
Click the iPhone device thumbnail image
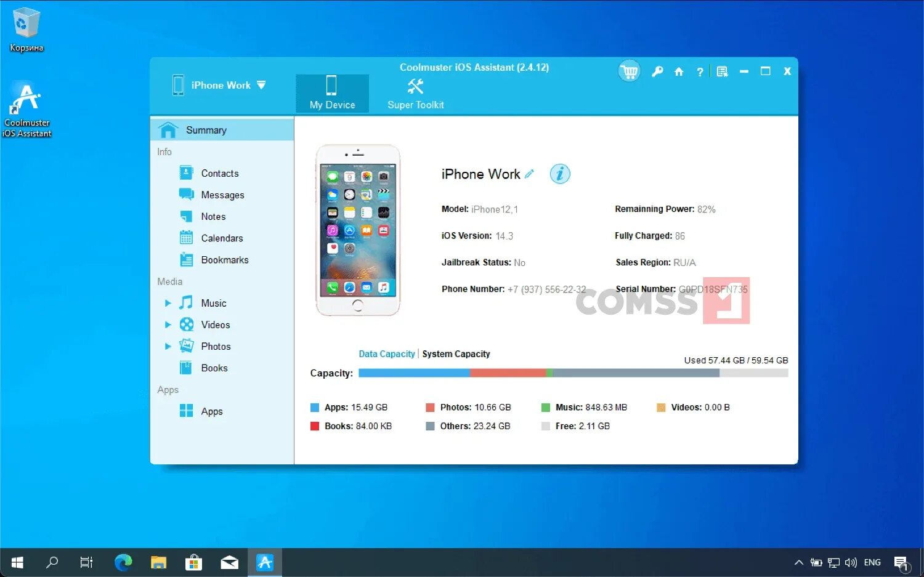click(358, 230)
